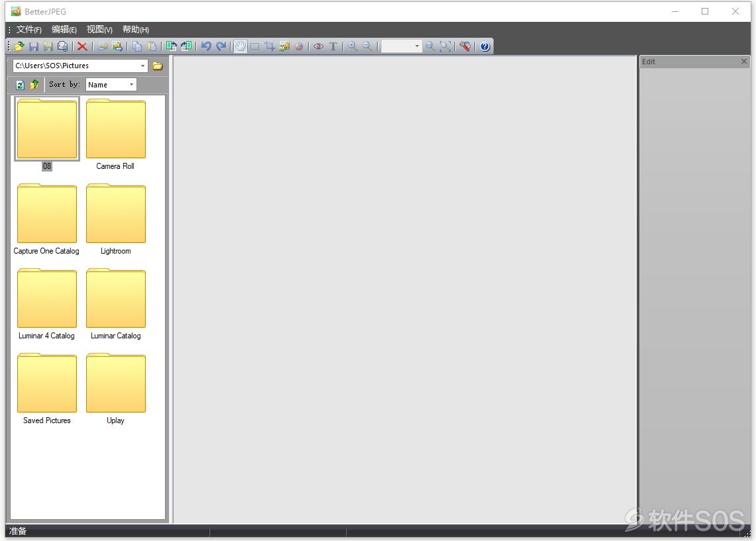Click the fit-to-window zoom icon
This screenshot has height=541, width=756.
coord(445,46)
